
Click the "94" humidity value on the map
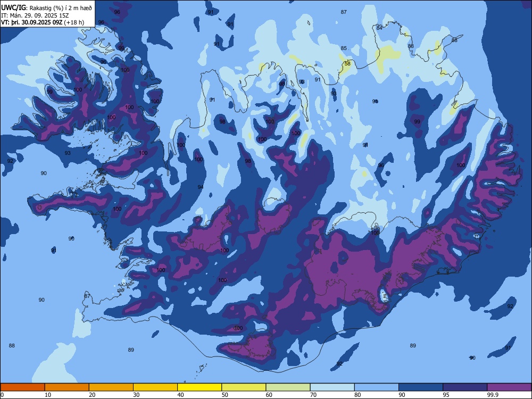click(201, 187)
